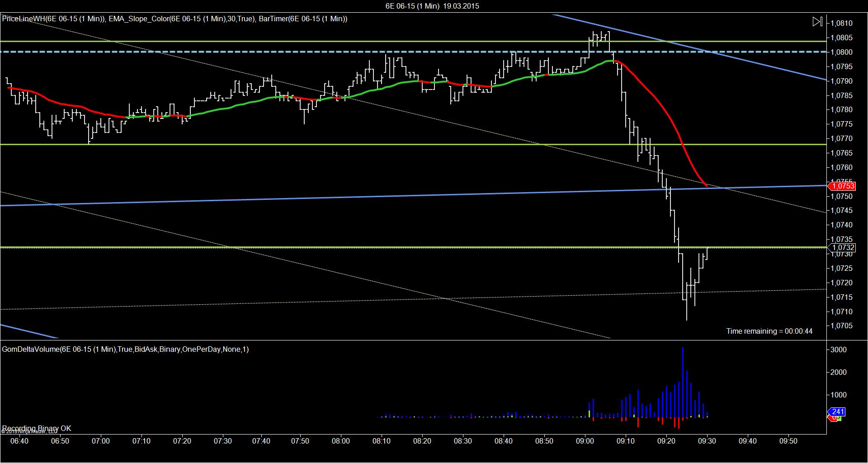This screenshot has width=868, height=463.
Task: Click the 07:30 time axis label
Action: click(223, 441)
